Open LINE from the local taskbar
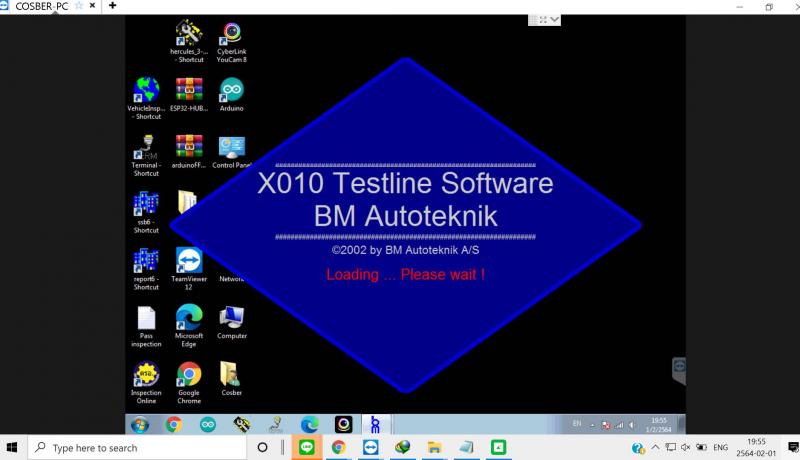This screenshot has width=800, height=460. pyautogui.click(x=307, y=448)
